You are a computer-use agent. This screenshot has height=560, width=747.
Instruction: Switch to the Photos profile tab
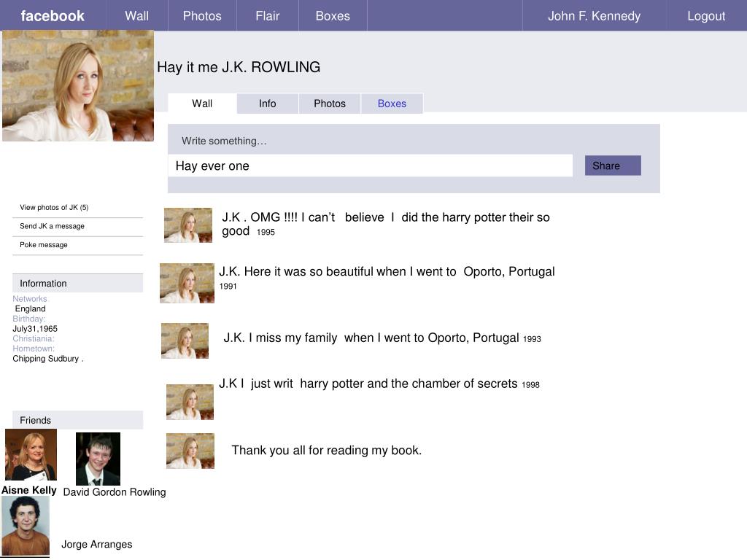[x=329, y=104]
